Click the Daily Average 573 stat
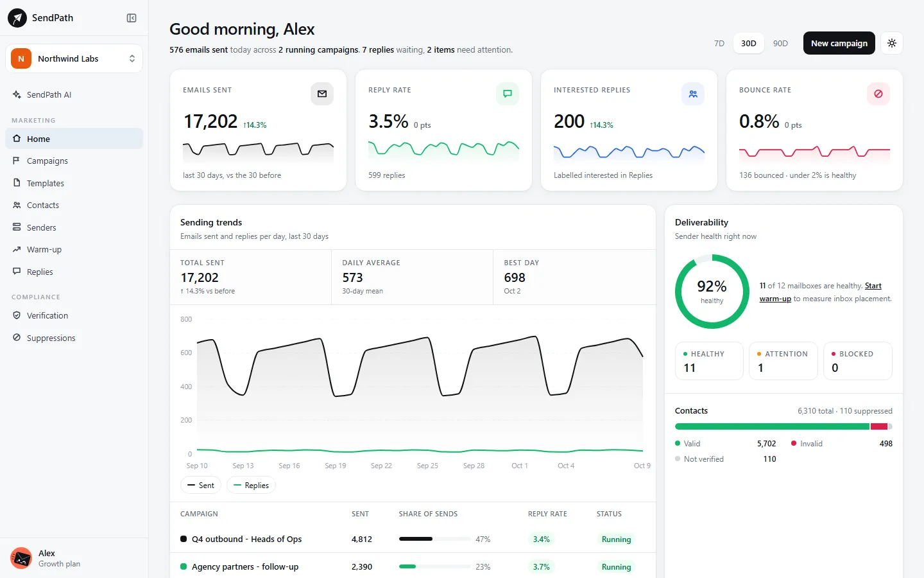Image resolution: width=924 pixels, height=578 pixels. pos(413,277)
